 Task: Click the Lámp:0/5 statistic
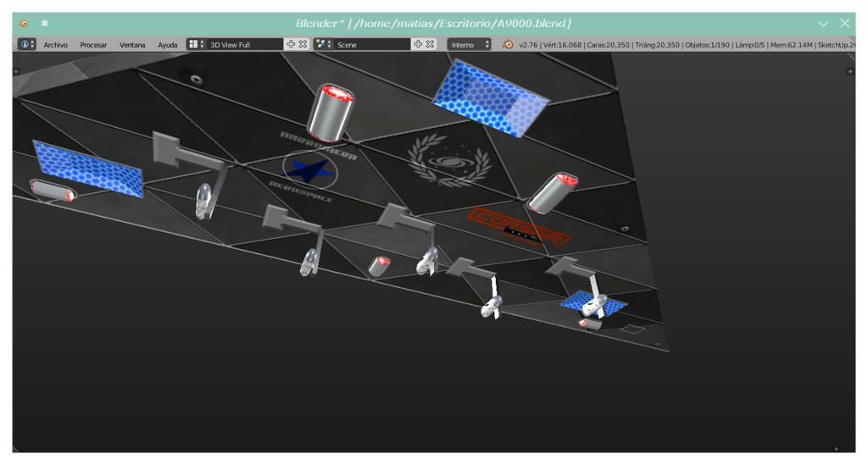tap(749, 45)
